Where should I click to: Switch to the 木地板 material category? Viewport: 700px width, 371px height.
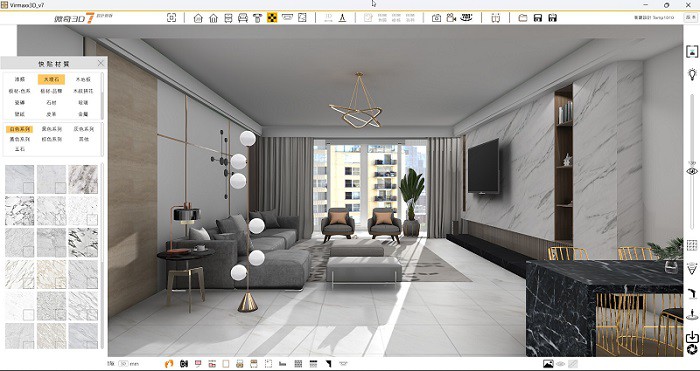tap(83, 79)
